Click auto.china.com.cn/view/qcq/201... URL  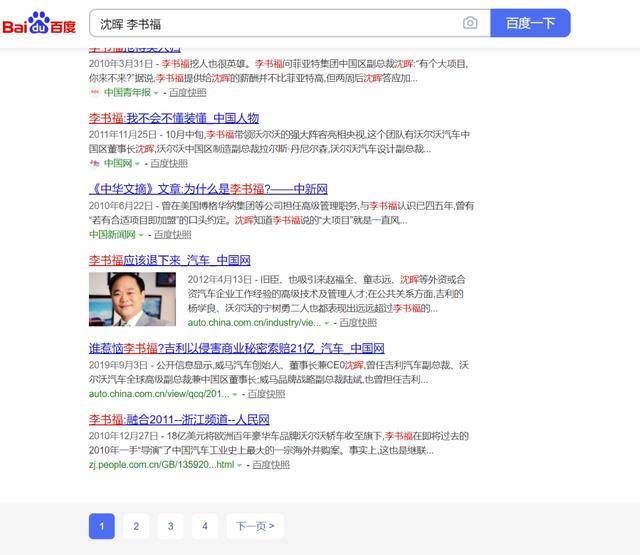pos(159,394)
